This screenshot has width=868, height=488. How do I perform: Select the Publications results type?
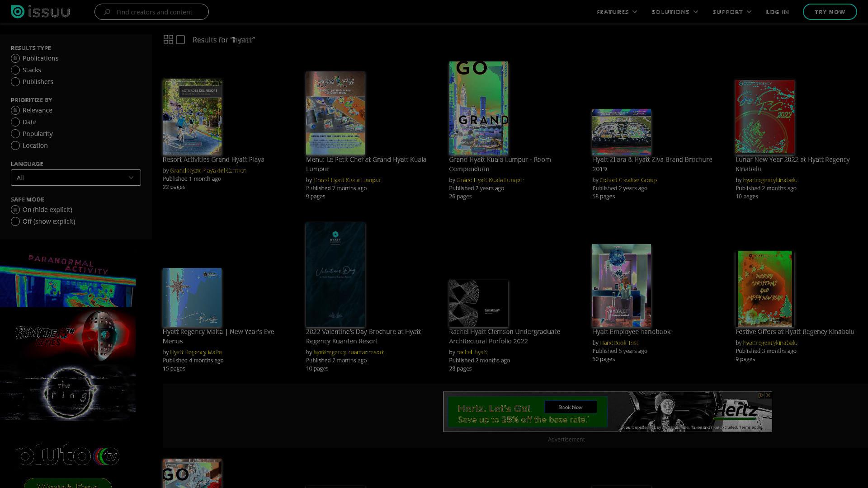click(x=15, y=58)
